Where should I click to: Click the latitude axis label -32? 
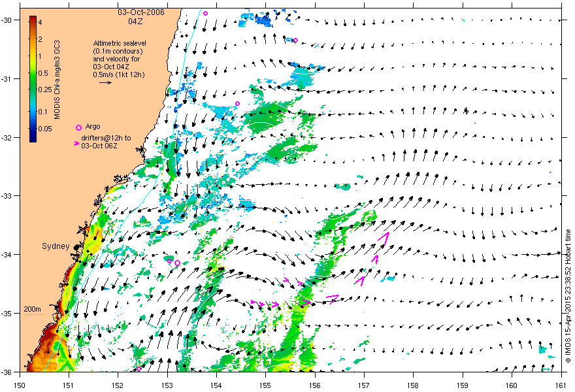tap(8, 137)
